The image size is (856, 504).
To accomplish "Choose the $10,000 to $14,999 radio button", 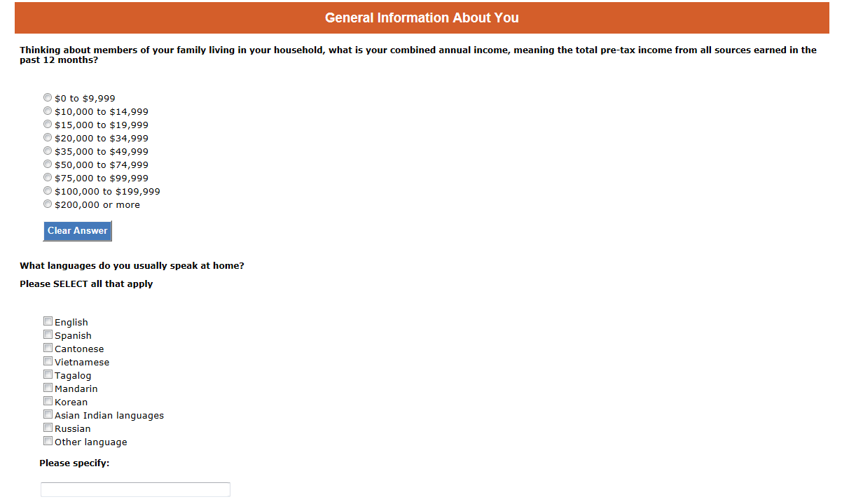I will [x=48, y=111].
